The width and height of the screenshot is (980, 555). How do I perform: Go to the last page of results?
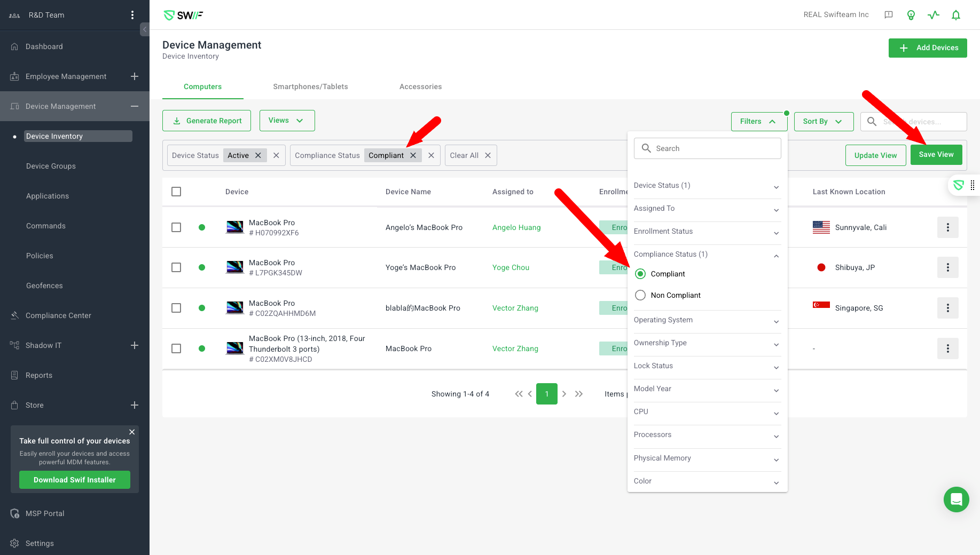(579, 394)
